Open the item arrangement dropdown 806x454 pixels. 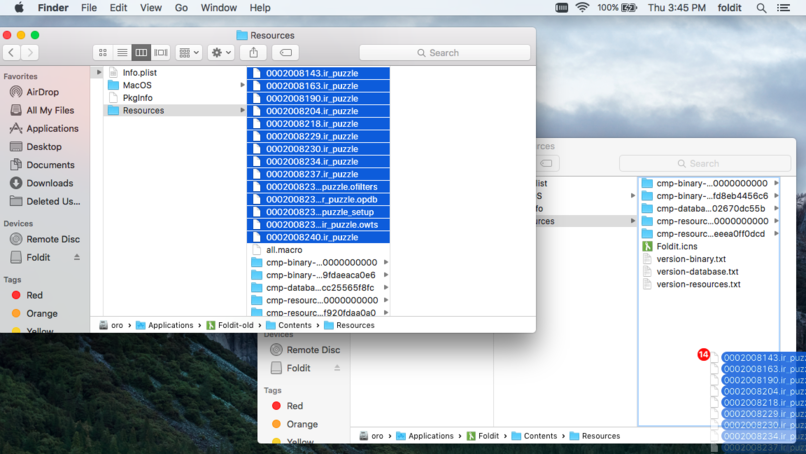pyautogui.click(x=189, y=52)
